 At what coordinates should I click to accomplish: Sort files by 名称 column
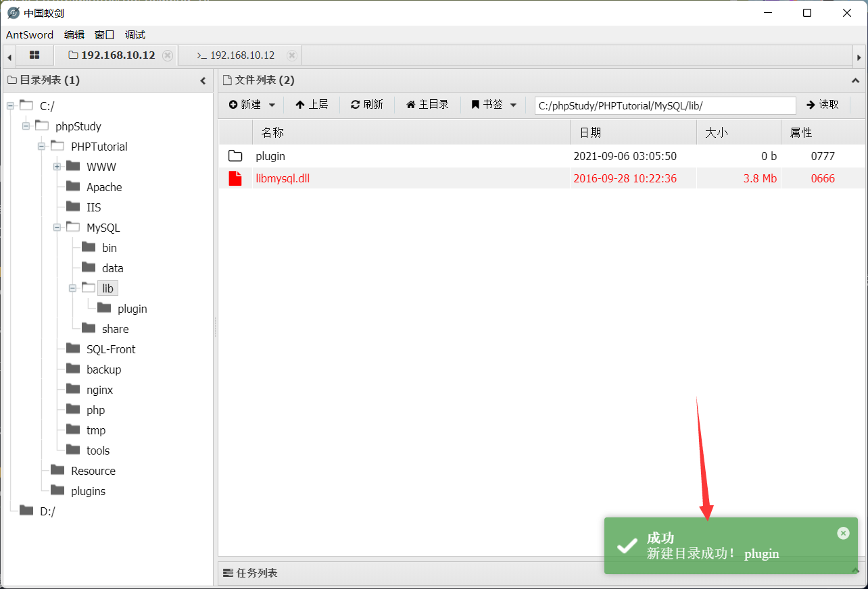coord(411,133)
